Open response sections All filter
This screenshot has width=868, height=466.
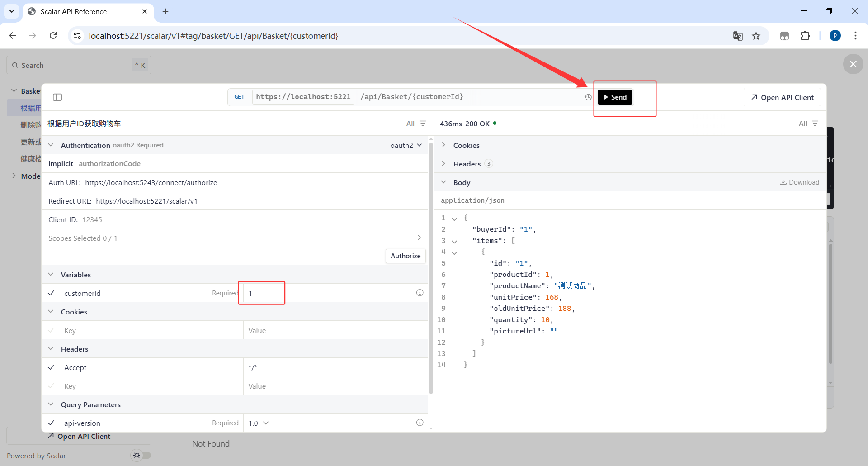[x=808, y=124]
